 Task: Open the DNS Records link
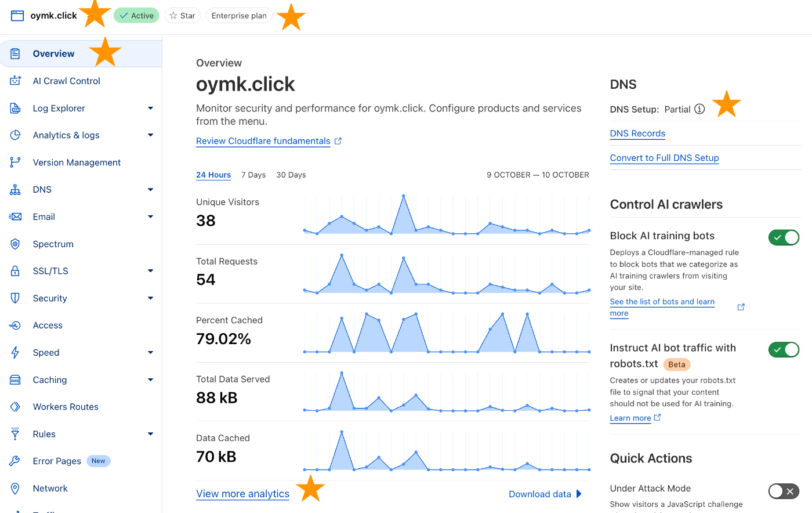637,133
